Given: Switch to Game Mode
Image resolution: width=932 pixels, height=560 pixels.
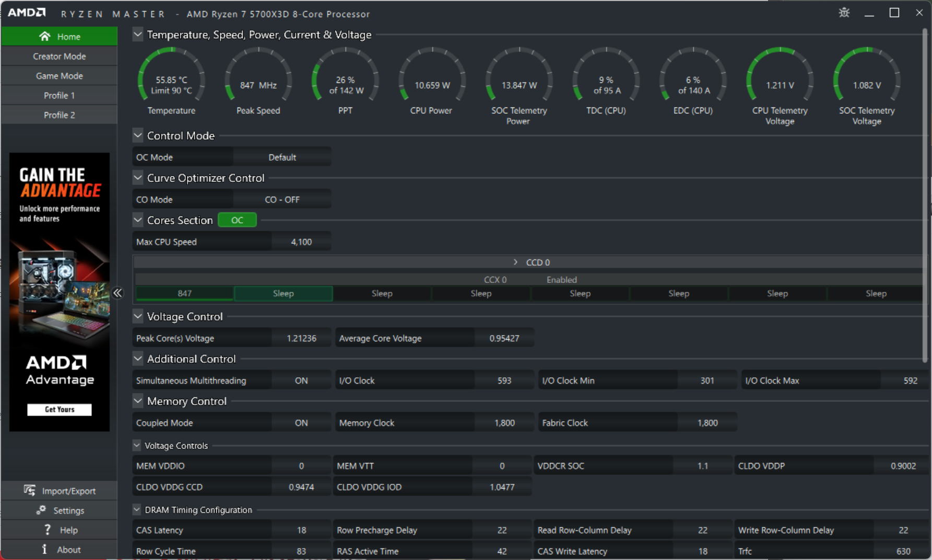Looking at the screenshot, I should click(x=59, y=76).
